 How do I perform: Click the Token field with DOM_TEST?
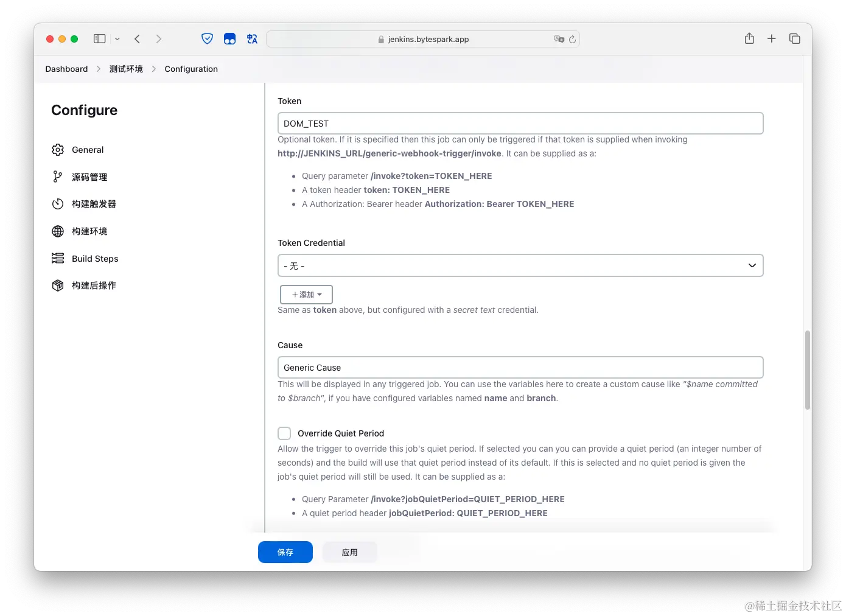point(520,124)
